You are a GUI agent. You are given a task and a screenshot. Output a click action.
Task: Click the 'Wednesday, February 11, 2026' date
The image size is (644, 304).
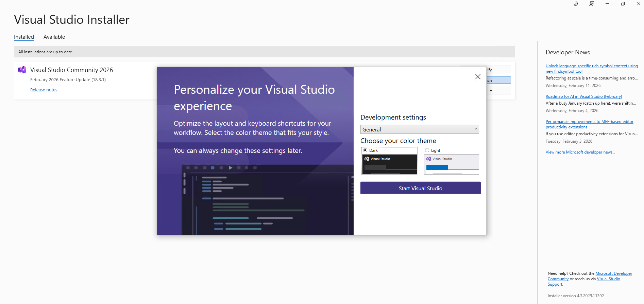pyautogui.click(x=573, y=86)
